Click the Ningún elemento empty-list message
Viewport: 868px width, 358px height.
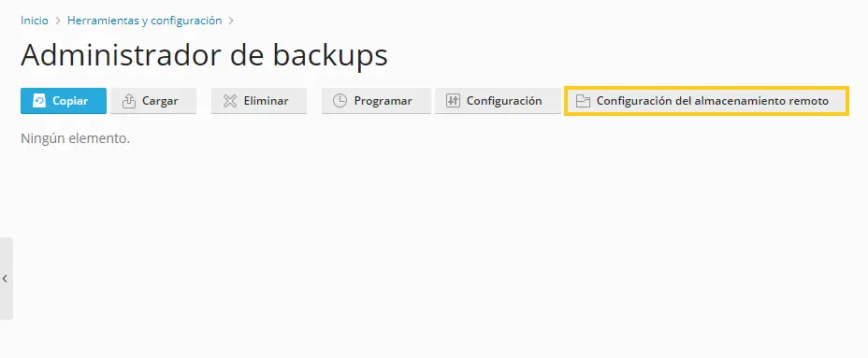click(75, 139)
